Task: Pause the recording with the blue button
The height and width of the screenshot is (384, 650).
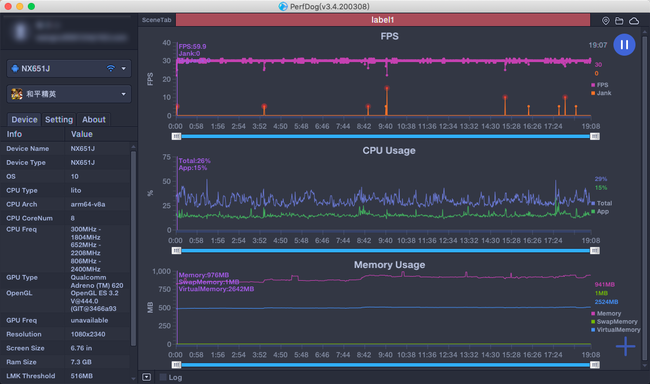Action: [x=624, y=45]
